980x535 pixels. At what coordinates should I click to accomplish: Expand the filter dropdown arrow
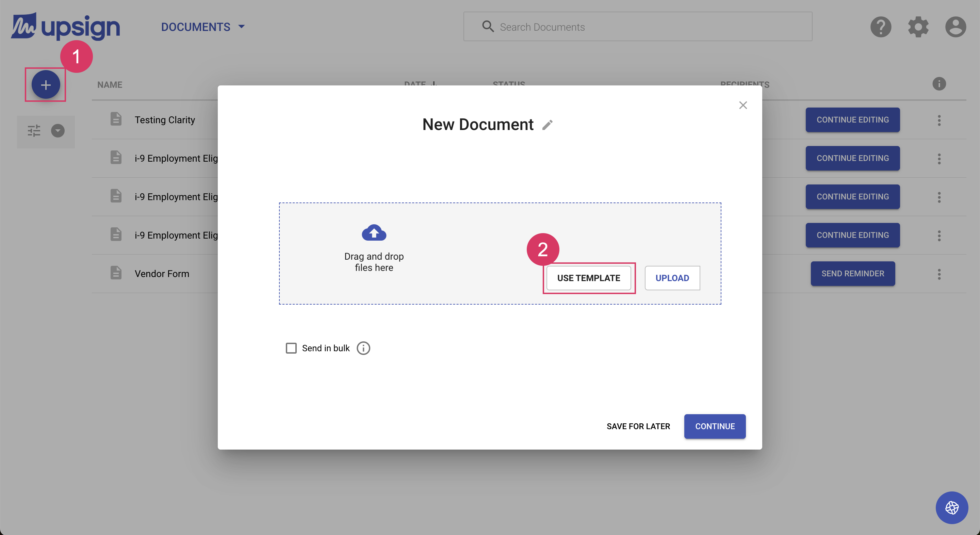tap(58, 131)
